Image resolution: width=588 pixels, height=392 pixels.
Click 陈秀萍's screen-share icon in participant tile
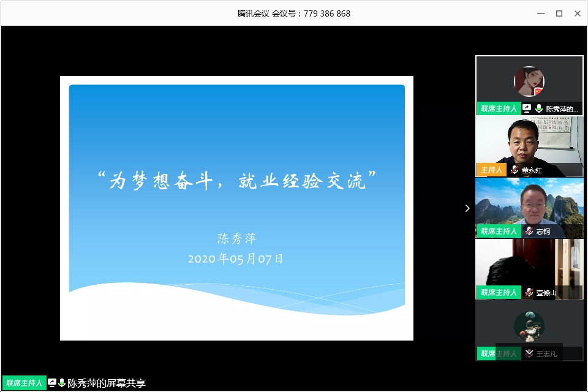(x=527, y=108)
